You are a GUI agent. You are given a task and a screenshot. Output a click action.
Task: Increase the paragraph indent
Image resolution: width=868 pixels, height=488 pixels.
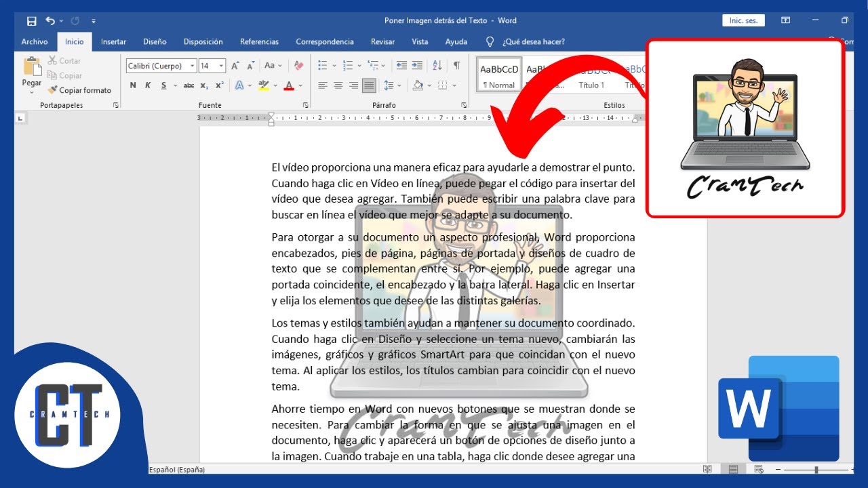point(417,66)
